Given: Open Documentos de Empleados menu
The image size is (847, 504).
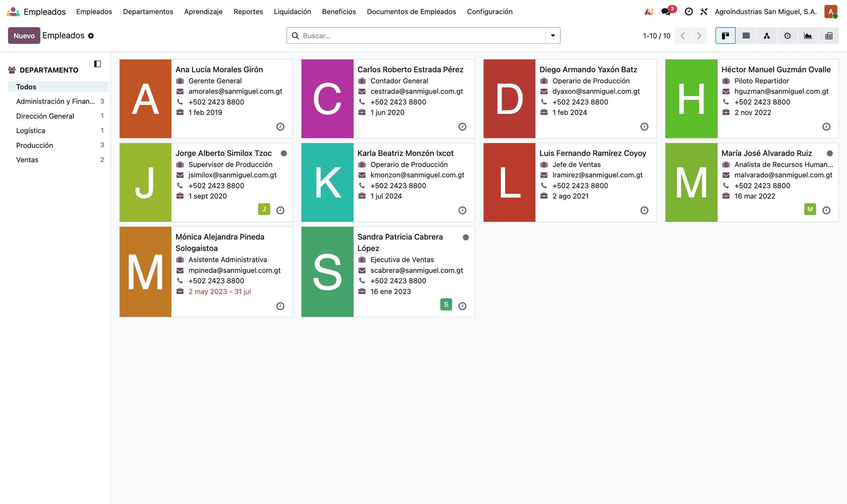Looking at the screenshot, I should click(x=411, y=11).
